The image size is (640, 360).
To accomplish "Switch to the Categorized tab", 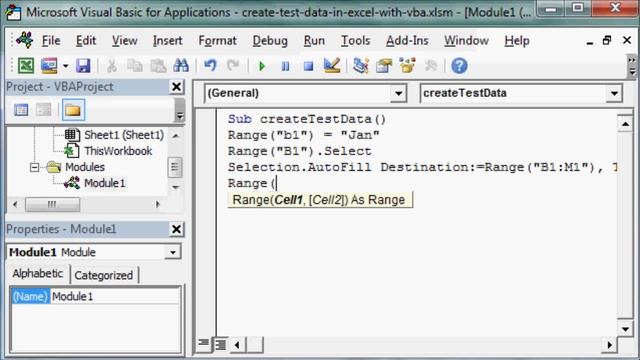I will 104,275.
